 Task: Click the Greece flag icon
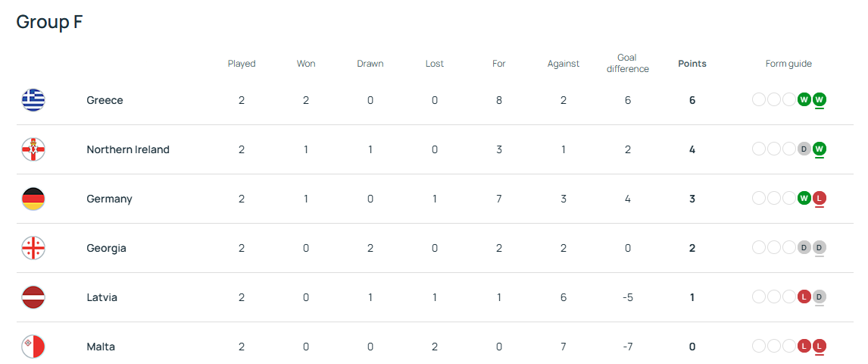(x=33, y=100)
